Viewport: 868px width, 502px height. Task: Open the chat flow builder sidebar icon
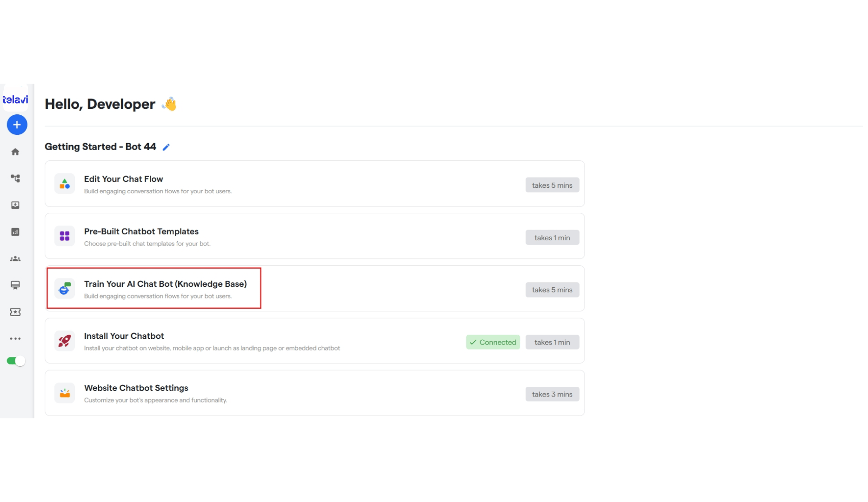coord(15,178)
